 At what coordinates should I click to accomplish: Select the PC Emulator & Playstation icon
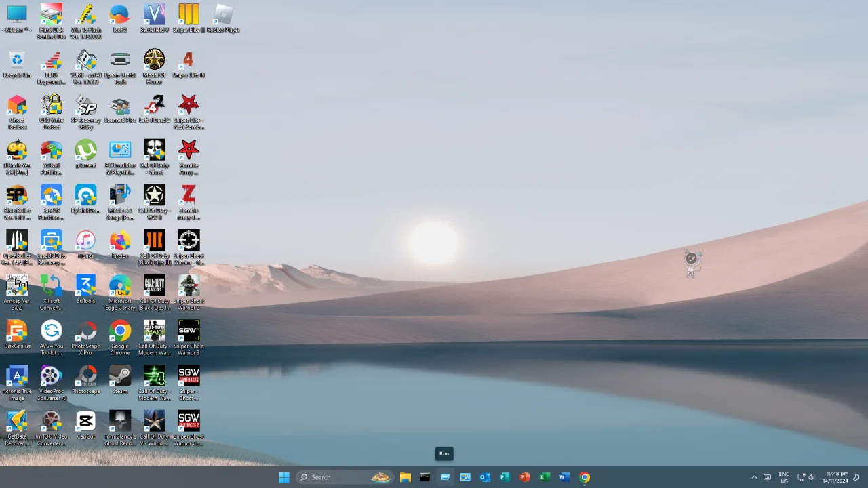(120, 157)
